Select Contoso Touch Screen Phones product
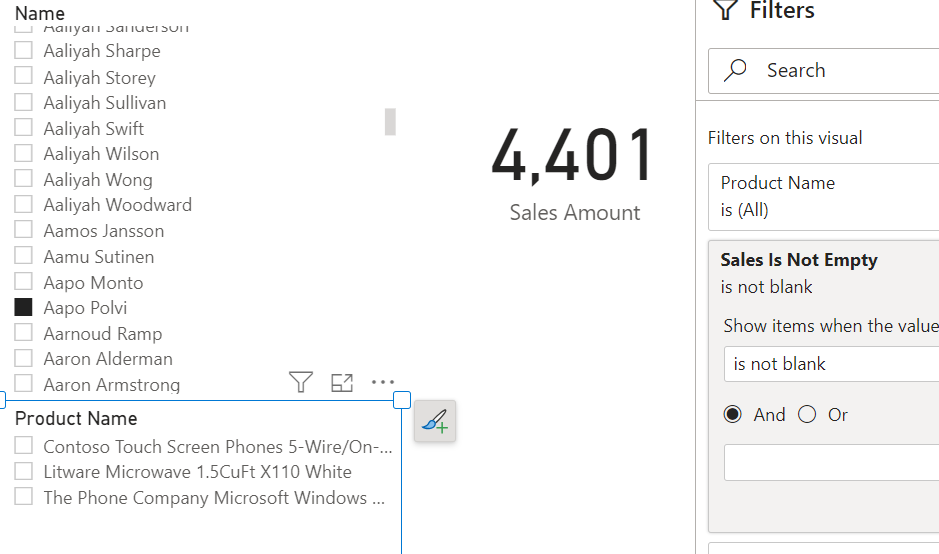This screenshot has width=939, height=554. click(x=24, y=446)
